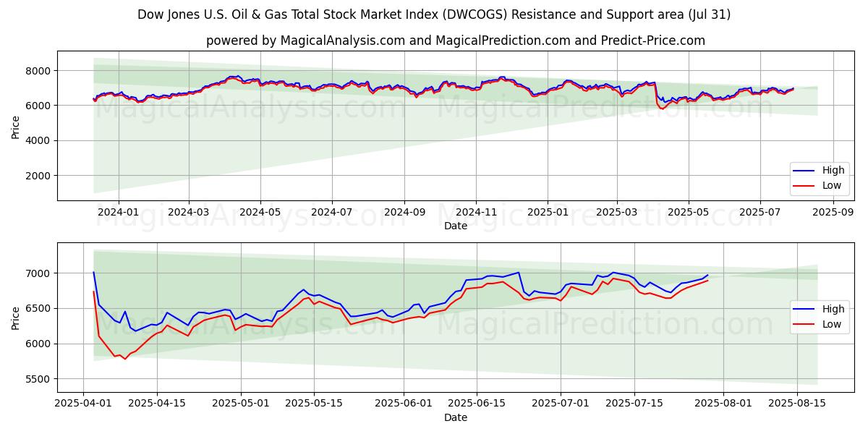The width and height of the screenshot is (868, 434).
Task: Click the red Low line swatch in lower legend
Action: [x=805, y=324]
